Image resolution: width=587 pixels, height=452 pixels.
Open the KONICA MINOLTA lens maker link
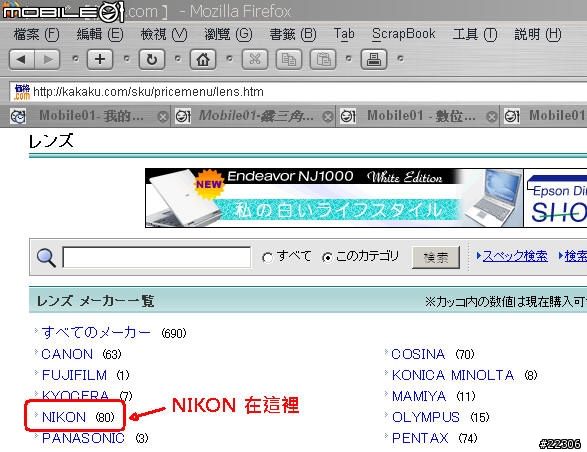(x=453, y=375)
